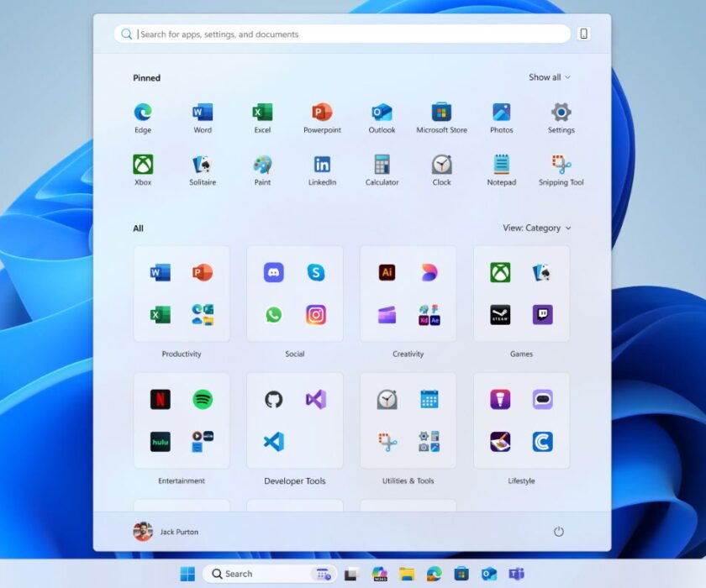Launch Visual Studio in Developer Tools

(316, 399)
